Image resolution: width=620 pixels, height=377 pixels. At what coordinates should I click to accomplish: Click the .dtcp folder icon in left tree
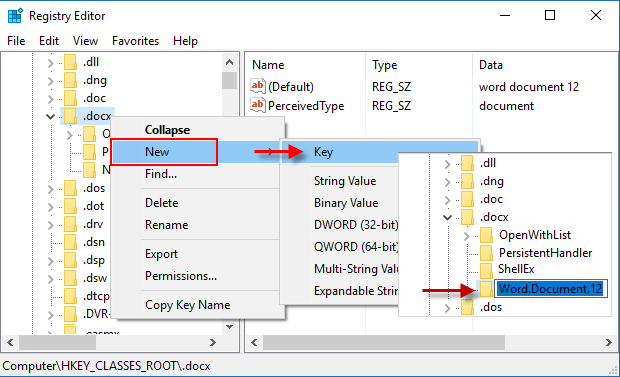coord(70,296)
